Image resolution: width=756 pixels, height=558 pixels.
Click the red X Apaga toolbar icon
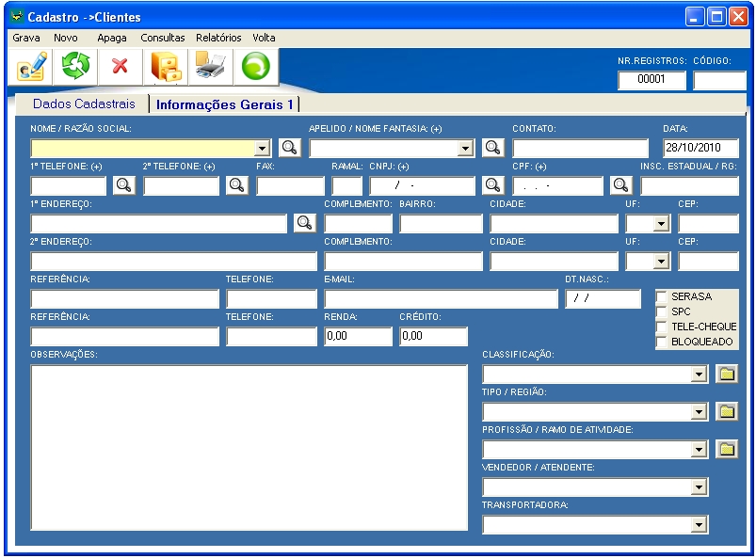coord(120,68)
